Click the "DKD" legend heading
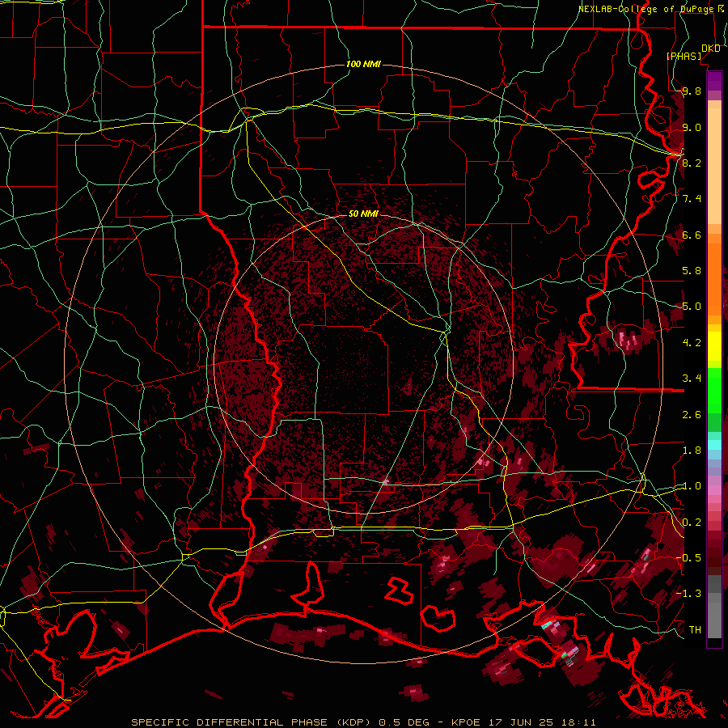The image size is (728, 728). coord(710,49)
